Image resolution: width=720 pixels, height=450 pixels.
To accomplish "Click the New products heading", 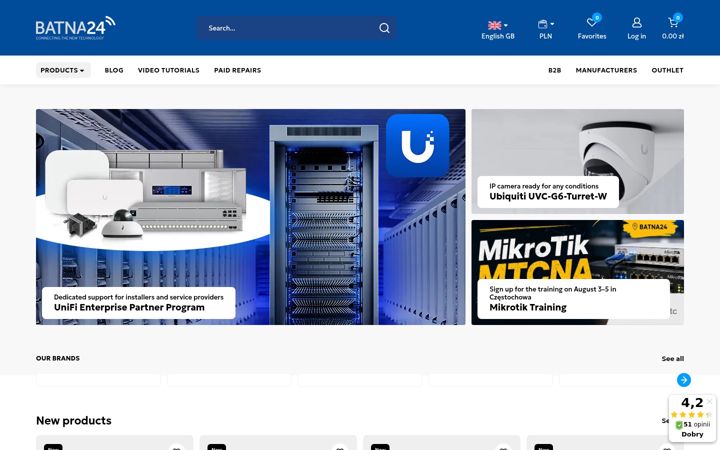I will 73,421.
